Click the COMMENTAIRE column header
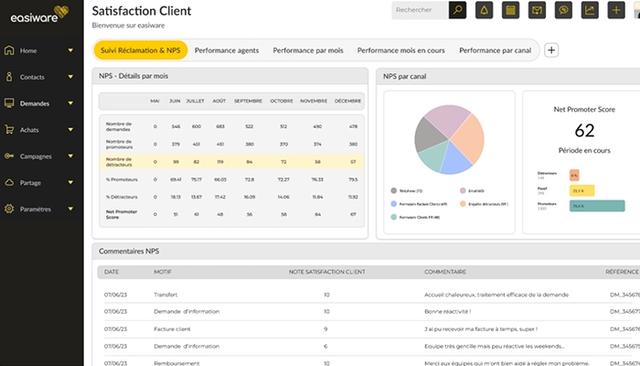 point(445,272)
